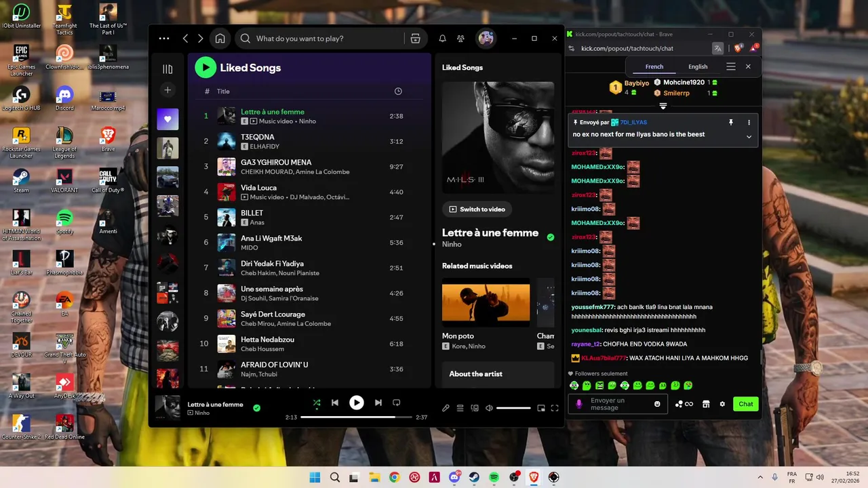Open site settings icon left of kick.com URL

[x=572, y=48]
